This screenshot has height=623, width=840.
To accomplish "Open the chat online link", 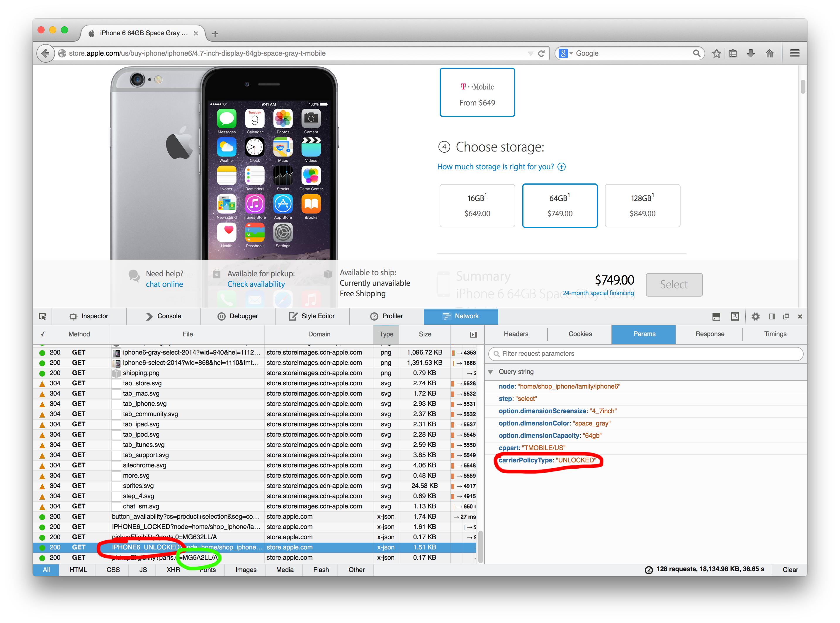I will tap(164, 284).
